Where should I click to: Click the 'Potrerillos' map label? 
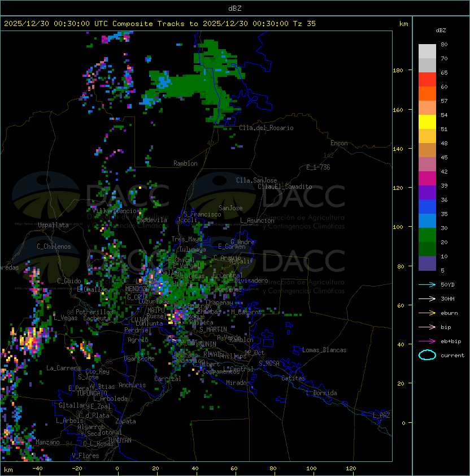coord(94,311)
